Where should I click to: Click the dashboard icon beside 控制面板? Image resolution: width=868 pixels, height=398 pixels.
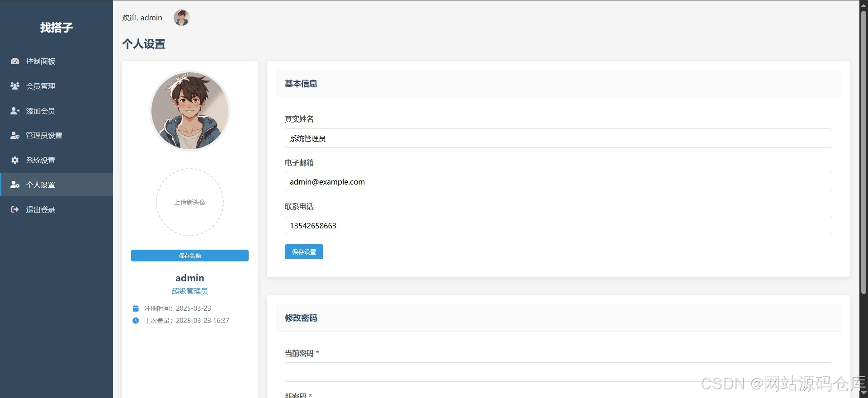tap(15, 61)
